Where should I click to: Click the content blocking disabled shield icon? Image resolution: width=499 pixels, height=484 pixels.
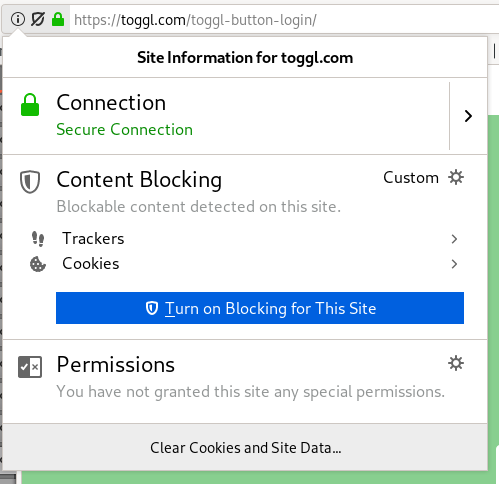(x=38, y=19)
